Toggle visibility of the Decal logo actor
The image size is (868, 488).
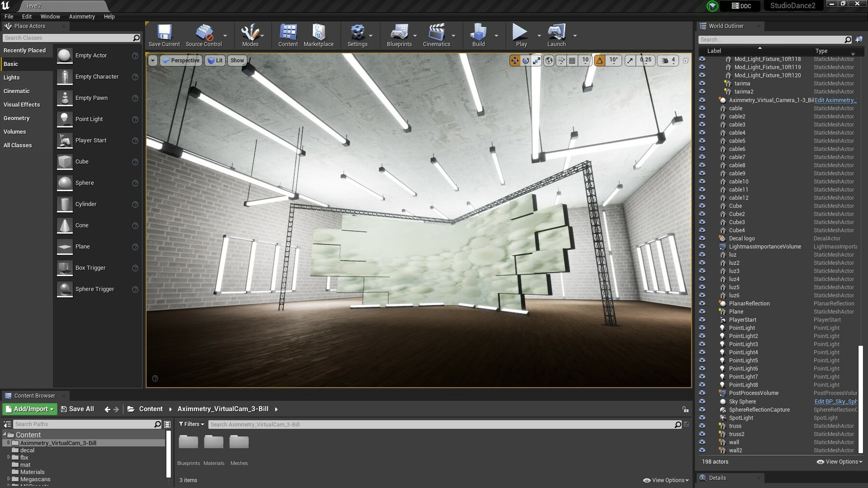(x=703, y=238)
